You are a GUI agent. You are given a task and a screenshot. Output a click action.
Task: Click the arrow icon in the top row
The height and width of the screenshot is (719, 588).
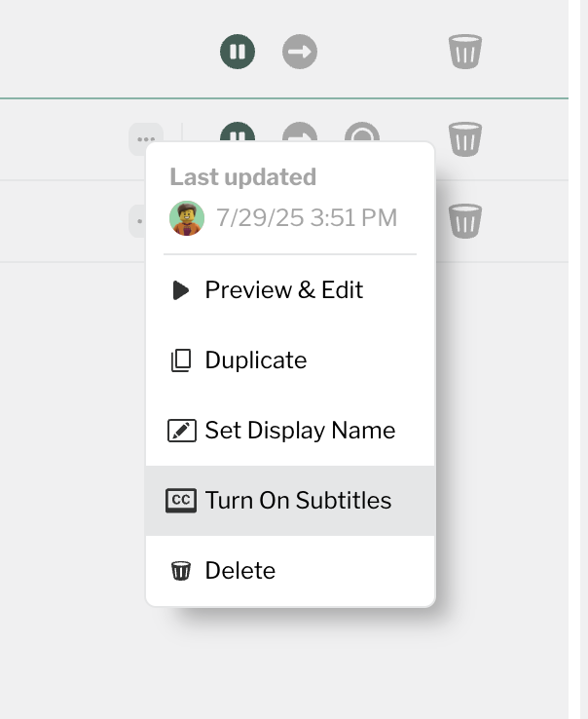point(300,52)
